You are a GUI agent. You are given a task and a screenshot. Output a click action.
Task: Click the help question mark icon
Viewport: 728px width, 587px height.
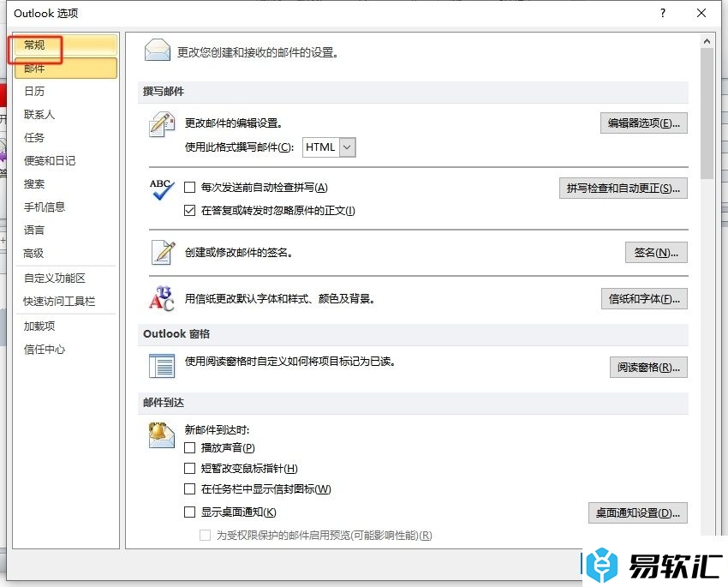click(663, 13)
